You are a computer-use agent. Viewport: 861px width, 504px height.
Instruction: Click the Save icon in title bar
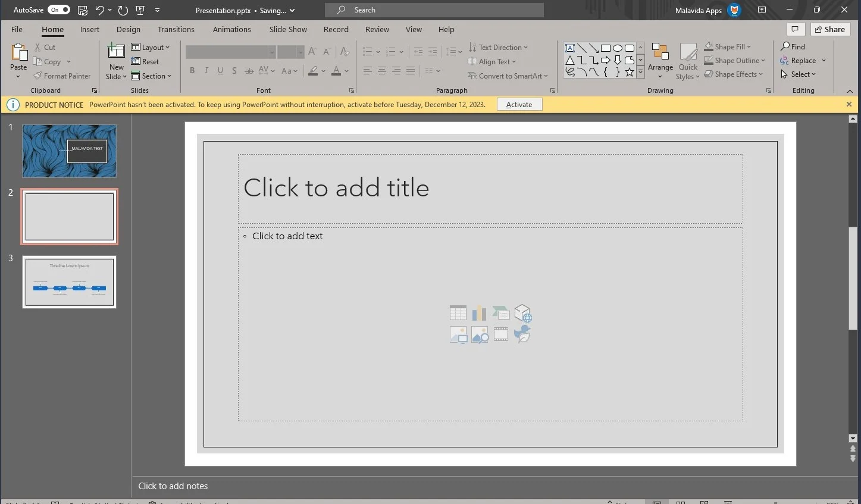(83, 10)
